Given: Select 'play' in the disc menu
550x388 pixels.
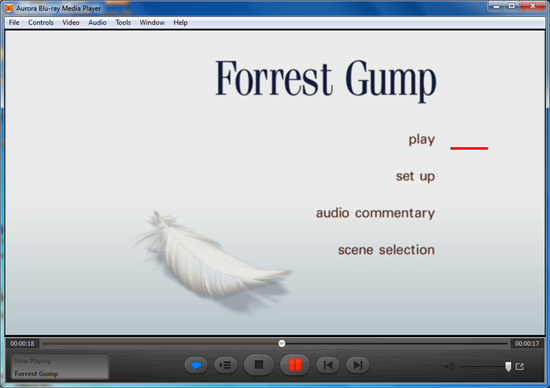Looking at the screenshot, I should (422, 140).
